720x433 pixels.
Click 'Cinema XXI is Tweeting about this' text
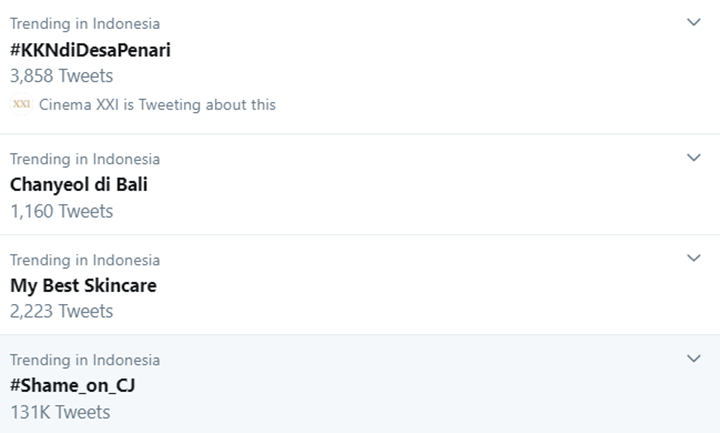[157, 104]
